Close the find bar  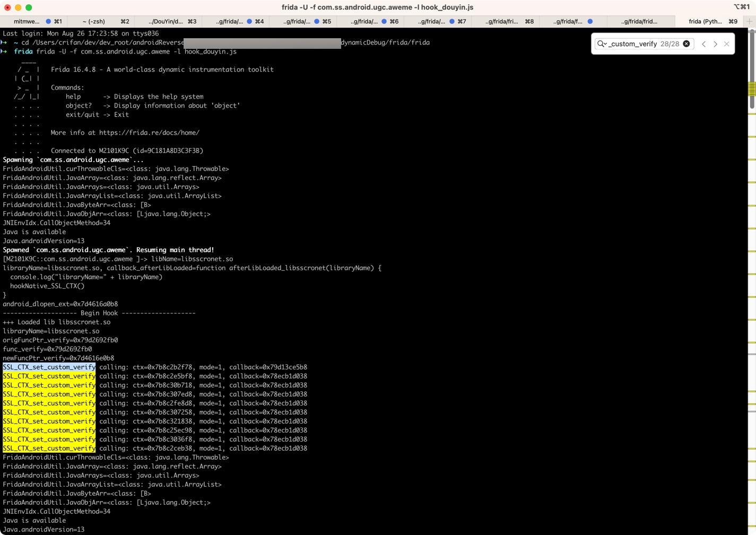(727, 44)
